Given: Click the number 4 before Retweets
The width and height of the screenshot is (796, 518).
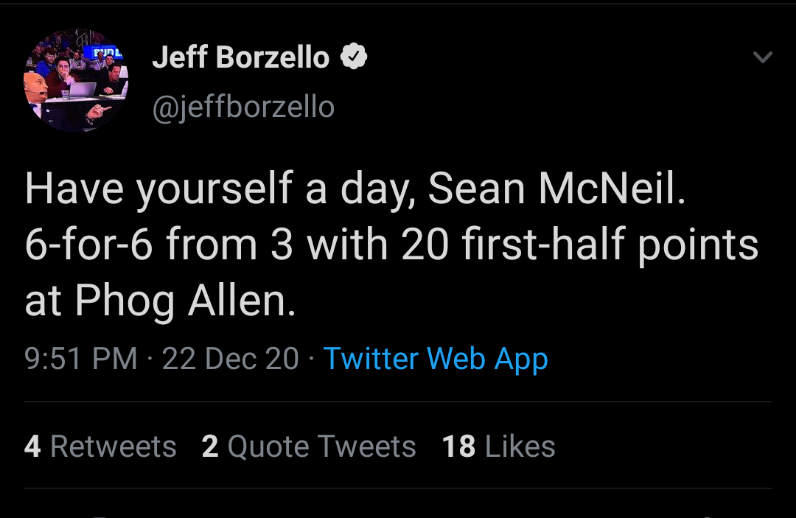Looking at the screenshot, I should click(32, 446).
